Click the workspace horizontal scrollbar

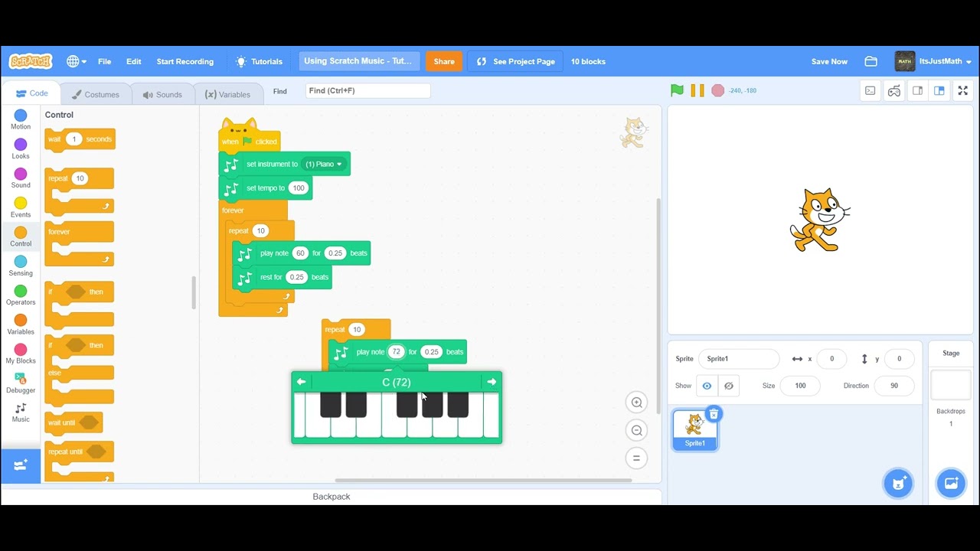pos(483,481)
